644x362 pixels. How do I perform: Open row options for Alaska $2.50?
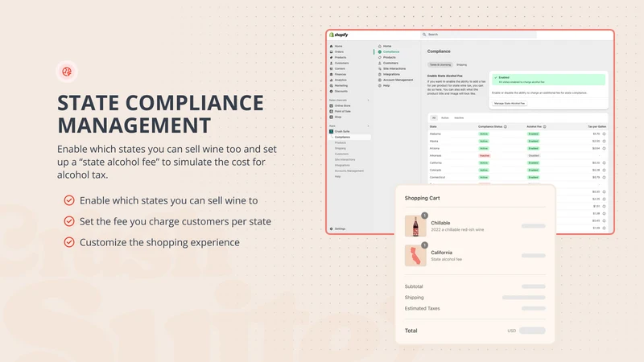pyautogui.click(x=605, y=142)
